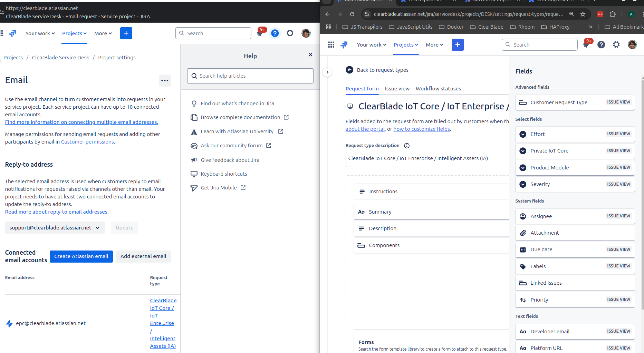The width and height of the screenshot is (644, 353).
Task: Expand Your work menu in left window
Action: coord(40,33)
